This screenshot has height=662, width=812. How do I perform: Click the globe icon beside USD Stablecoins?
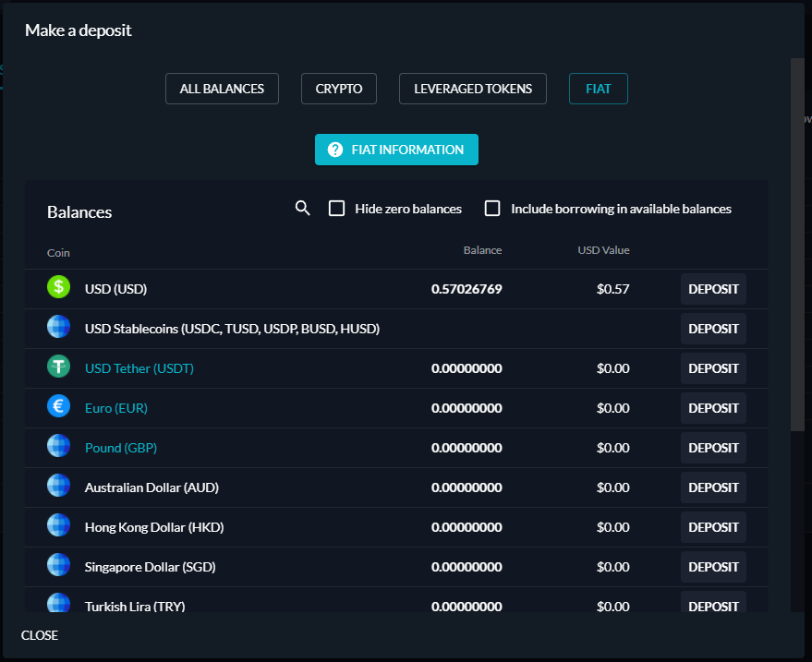[58, 327]
